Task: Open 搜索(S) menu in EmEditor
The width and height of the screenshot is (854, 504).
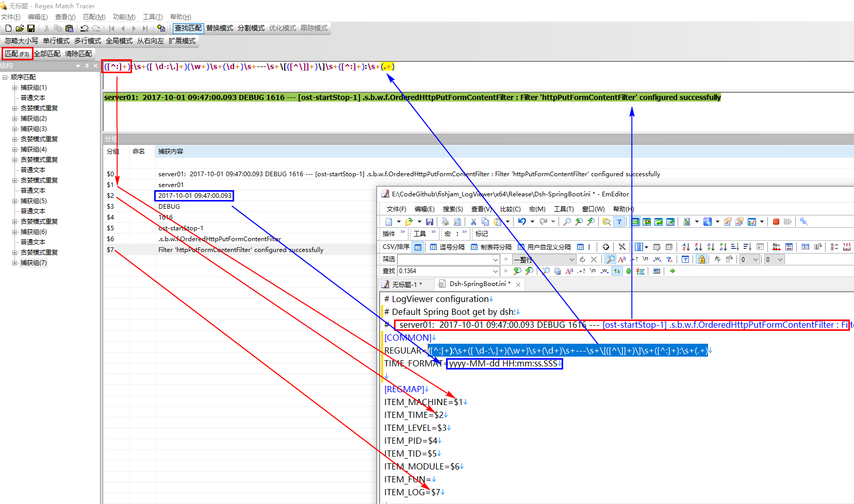Action: 452,209
